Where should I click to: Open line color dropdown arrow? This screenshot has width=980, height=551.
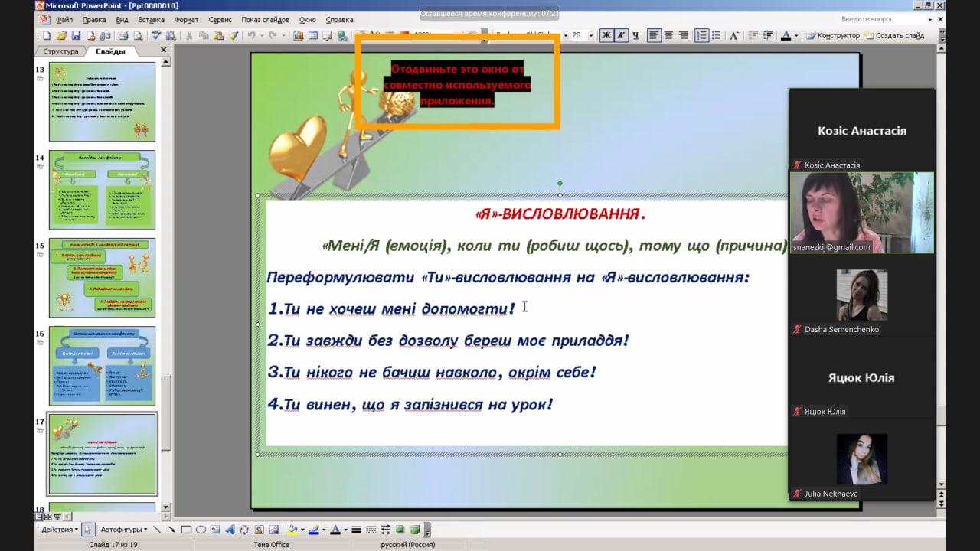[324, 529]
